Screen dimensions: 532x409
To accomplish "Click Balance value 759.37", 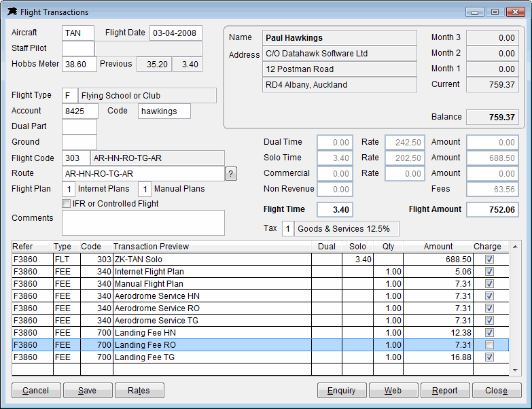I will point(493,118).
